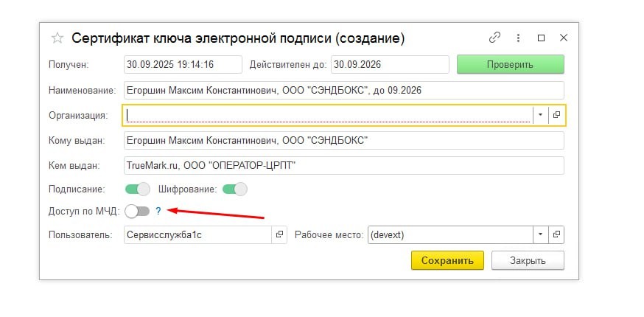Click the open button beside the Организация field

pos(557,115)
